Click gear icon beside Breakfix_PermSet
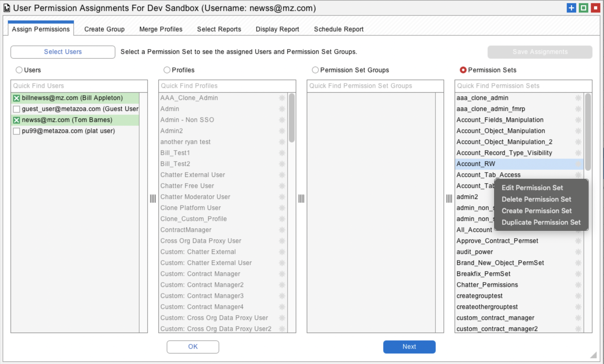 (578, 274)
